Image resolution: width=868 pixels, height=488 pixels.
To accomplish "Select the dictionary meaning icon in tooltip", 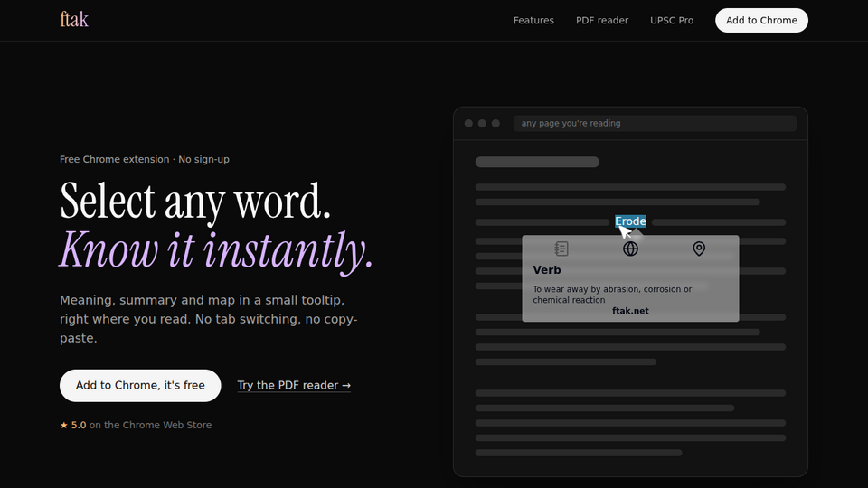I will pos(561,249).
